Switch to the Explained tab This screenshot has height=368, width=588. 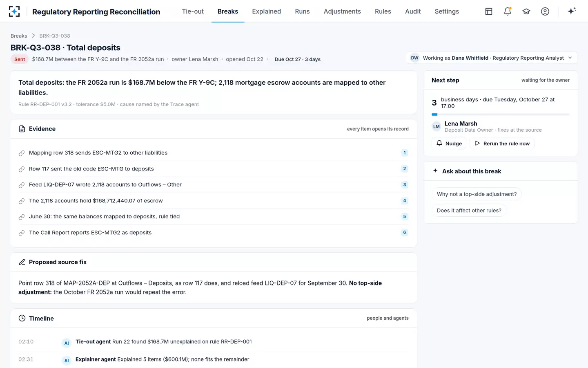(x=266, y=11)
